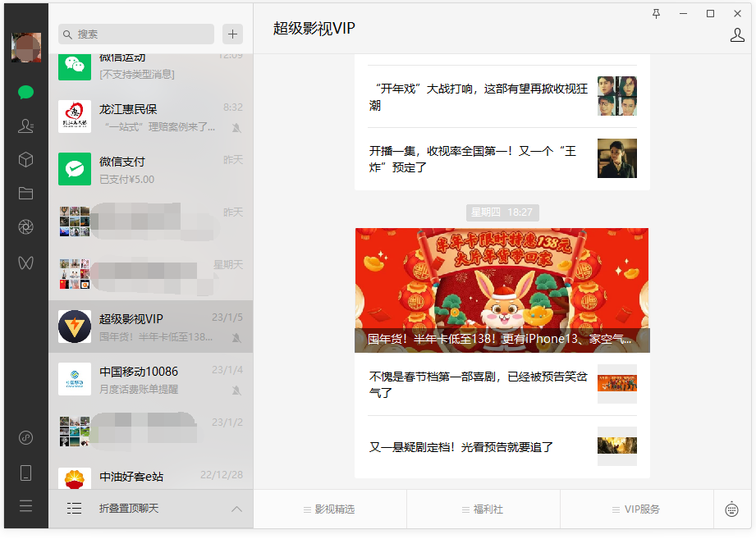Click the pinned-chats list icon beside 折叠置顶聊天
Screen dimensions: 756x539
(74, 509)
